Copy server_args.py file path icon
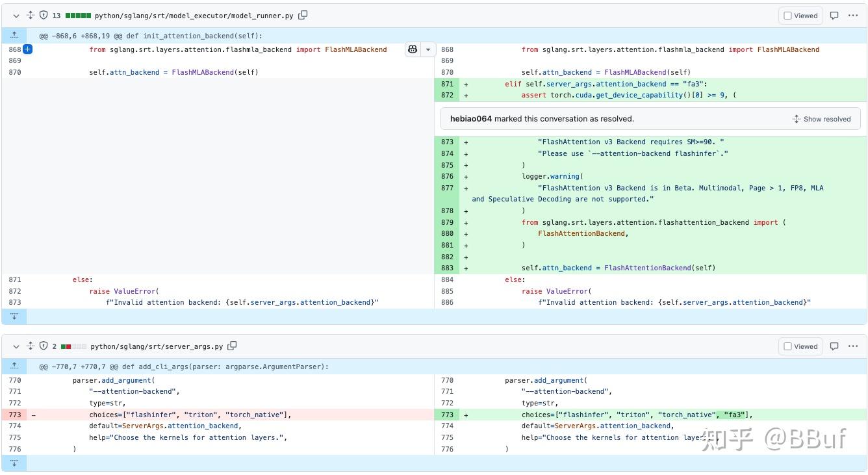 [x=232, y=346]
